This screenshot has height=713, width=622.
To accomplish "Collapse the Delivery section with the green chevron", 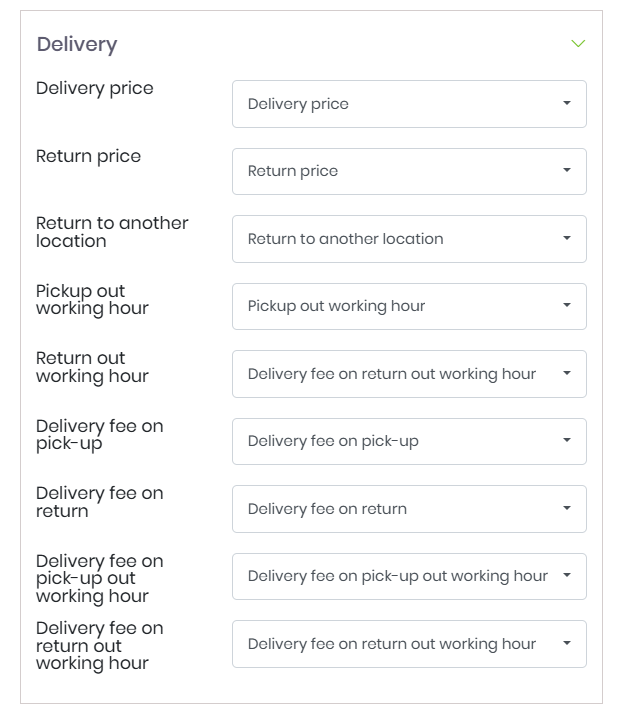I will (577, 44).
